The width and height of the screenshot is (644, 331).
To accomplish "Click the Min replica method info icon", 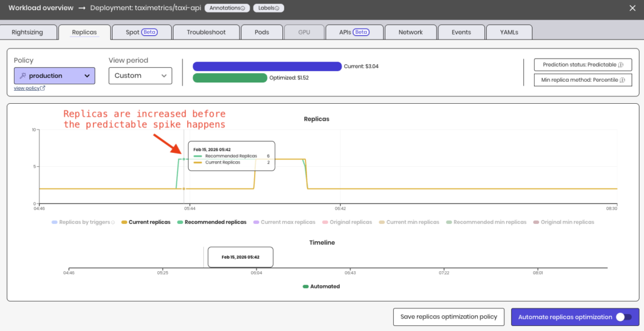I will pos(621,80).
